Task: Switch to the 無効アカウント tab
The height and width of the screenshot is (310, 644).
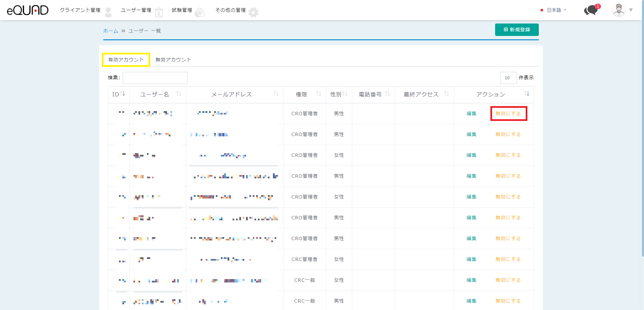Action: [173, 60]
